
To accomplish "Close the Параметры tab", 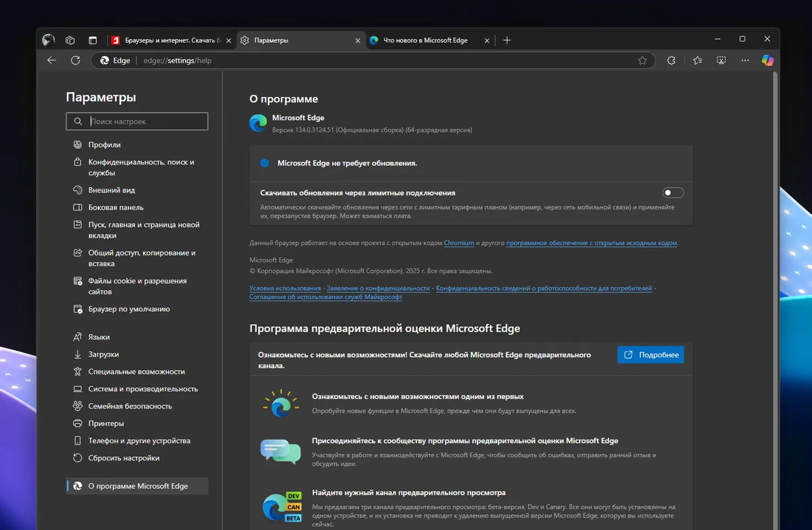I will tap(357, 41).
